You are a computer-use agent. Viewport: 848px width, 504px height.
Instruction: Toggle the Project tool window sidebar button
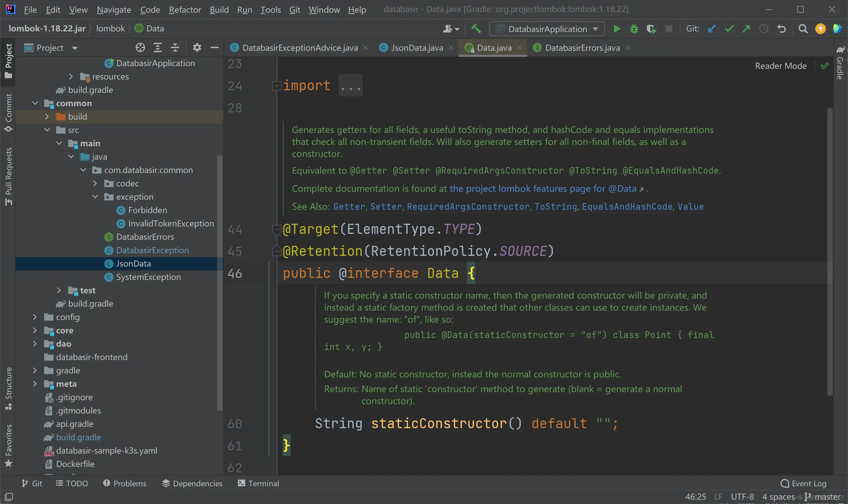click(x=8, y=60)
